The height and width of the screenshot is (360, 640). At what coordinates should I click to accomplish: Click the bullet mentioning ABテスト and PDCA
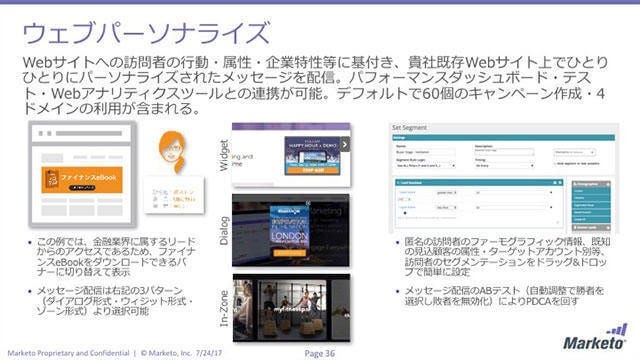point(504,296)
